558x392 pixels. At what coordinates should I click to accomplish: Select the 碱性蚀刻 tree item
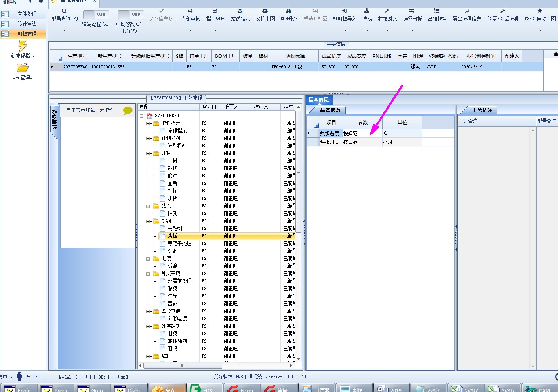point(177,341)
